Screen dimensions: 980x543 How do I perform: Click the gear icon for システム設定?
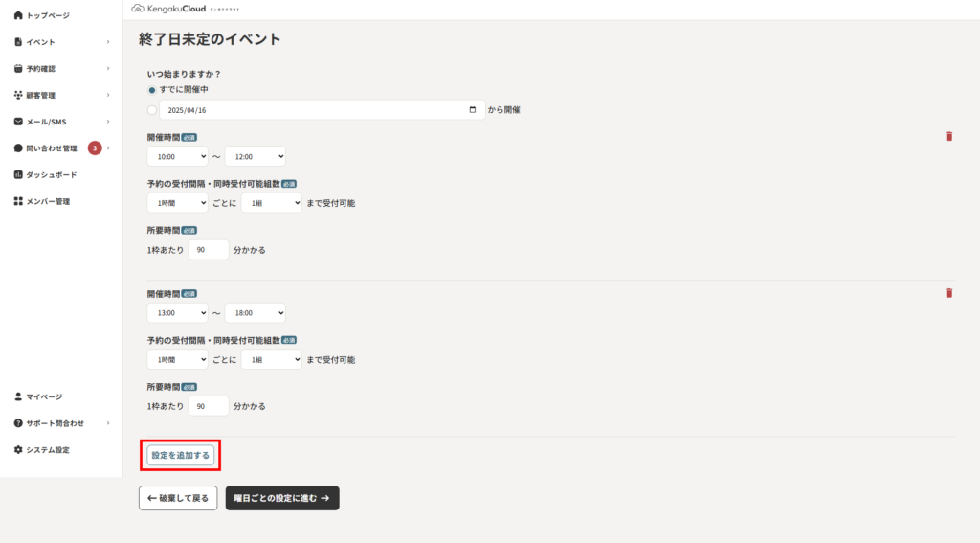(x=18, y=450)
